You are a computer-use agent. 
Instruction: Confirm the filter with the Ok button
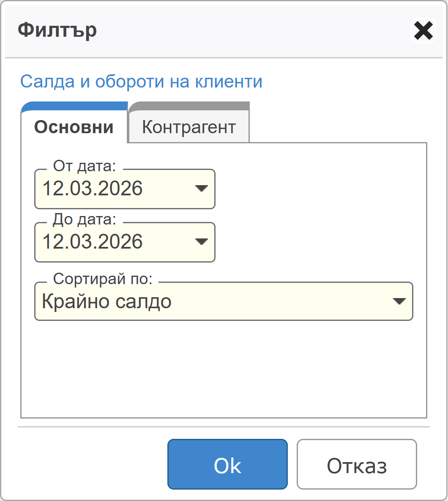point(227,464)
